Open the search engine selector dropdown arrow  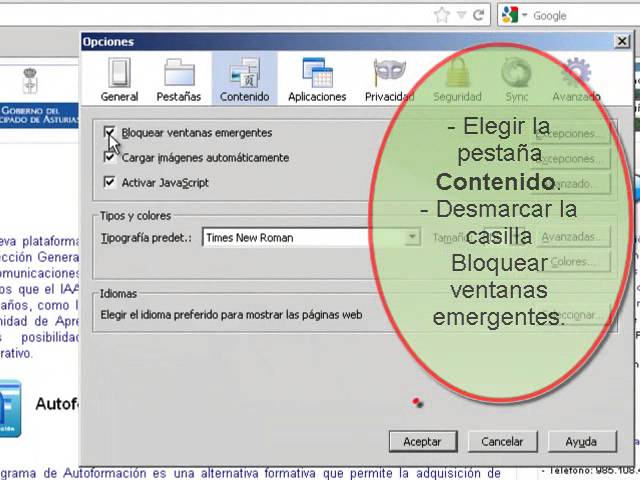pos(524,15)
